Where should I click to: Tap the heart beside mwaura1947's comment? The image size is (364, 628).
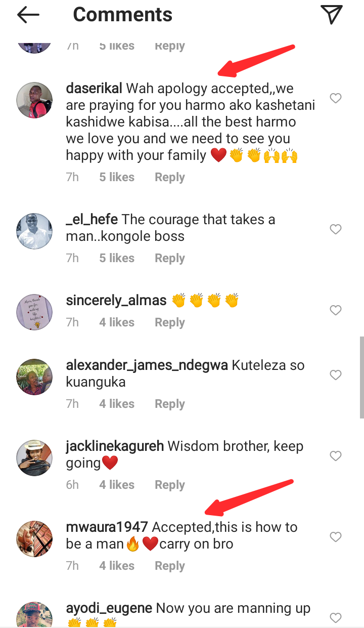coord(336,537)
